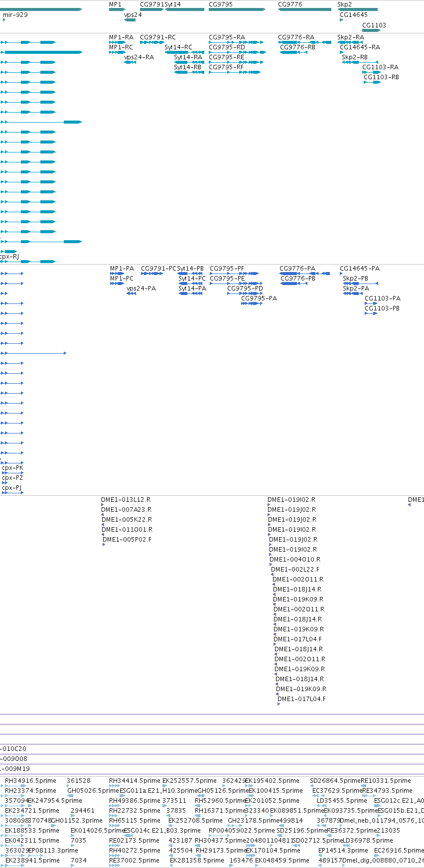The height and width of the screenshot is (868, 424).
Task: Click the CG9776-RA transcript label
Action: click(x=296, y=37)
